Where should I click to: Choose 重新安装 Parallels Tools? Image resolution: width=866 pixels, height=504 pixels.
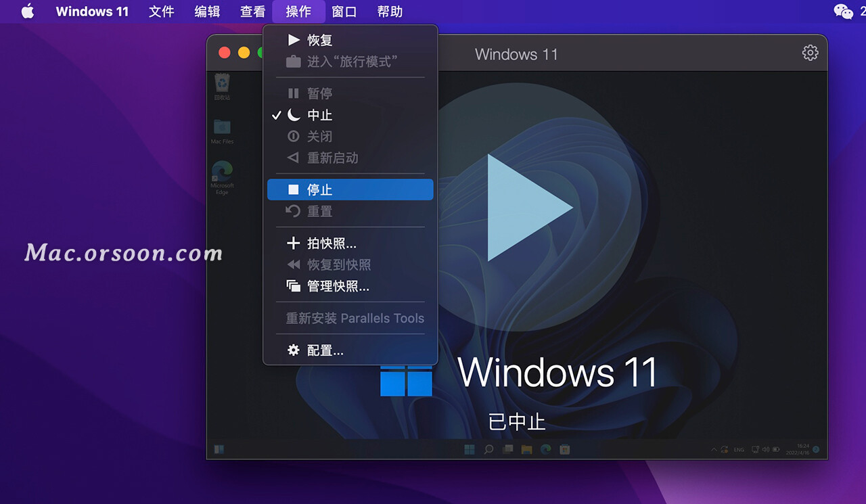pyautogui.click(x=350, y=318)
